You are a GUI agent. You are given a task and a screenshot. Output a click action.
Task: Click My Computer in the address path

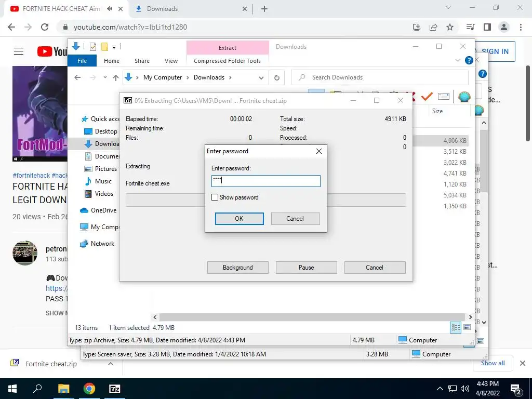pos(163,77)
